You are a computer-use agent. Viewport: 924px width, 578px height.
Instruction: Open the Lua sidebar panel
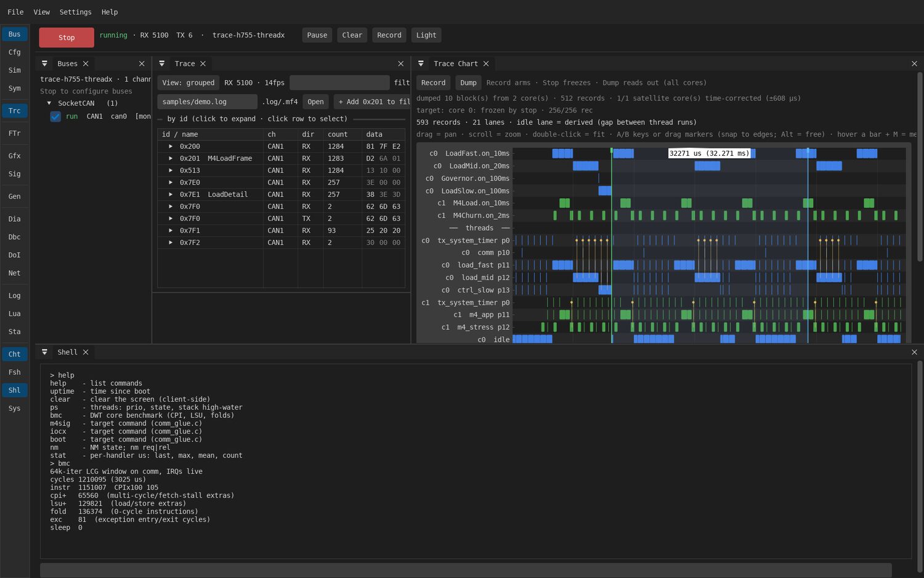[15, 313]
